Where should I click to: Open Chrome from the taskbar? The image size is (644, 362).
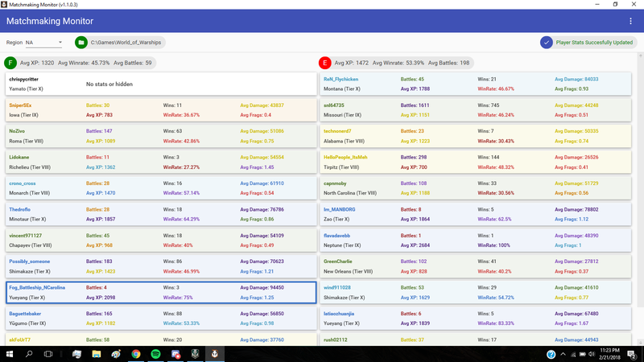(x=136, y=354)
